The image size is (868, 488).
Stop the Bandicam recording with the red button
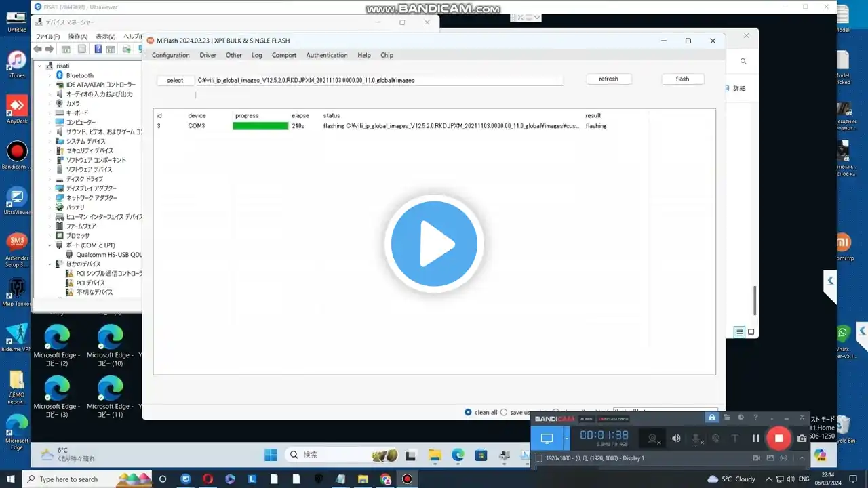click(778, 439)
